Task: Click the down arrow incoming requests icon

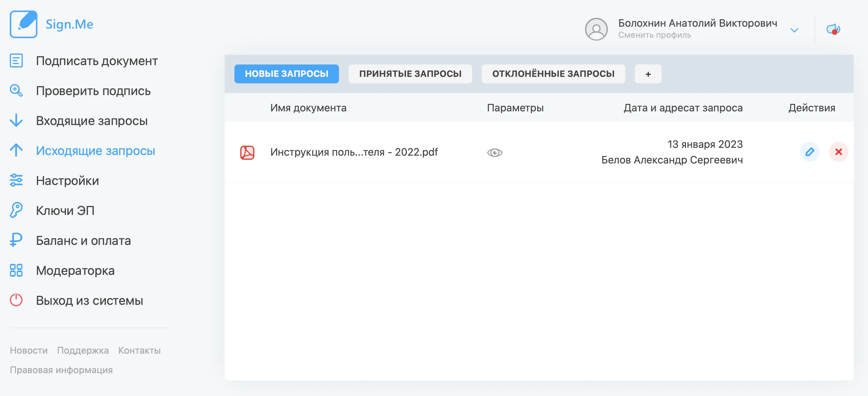Action: tap(16, 120)
